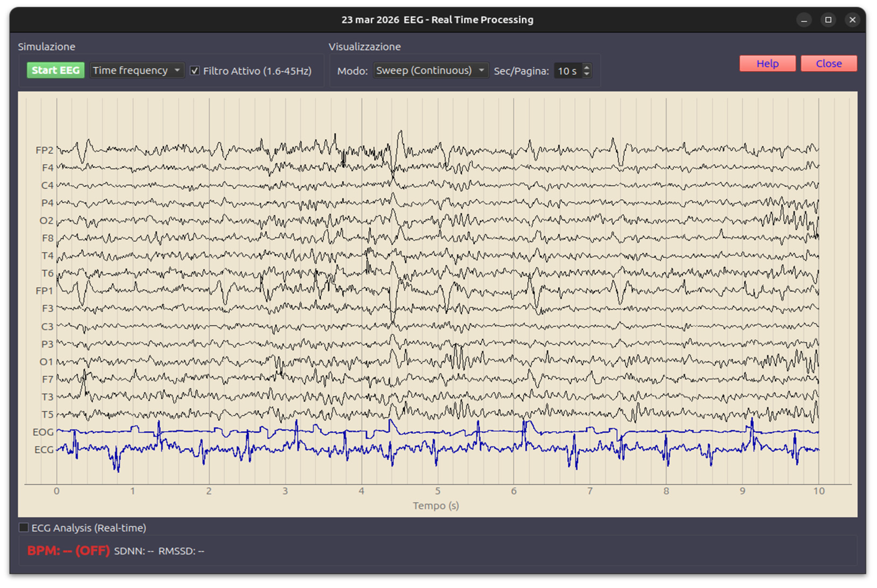Click the T3 channel label
This screenshot has height=588, width=877.
tap(47, 397)
